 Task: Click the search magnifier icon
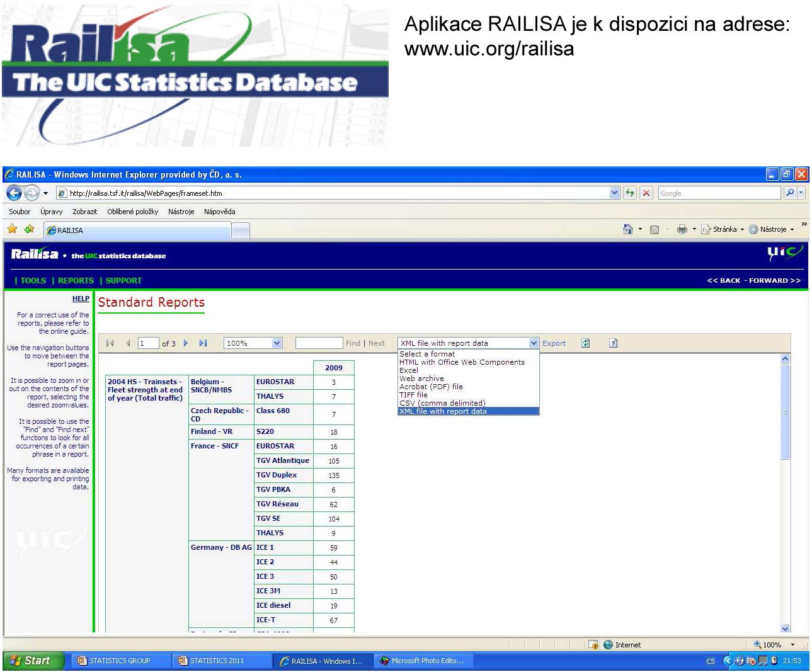790,193
